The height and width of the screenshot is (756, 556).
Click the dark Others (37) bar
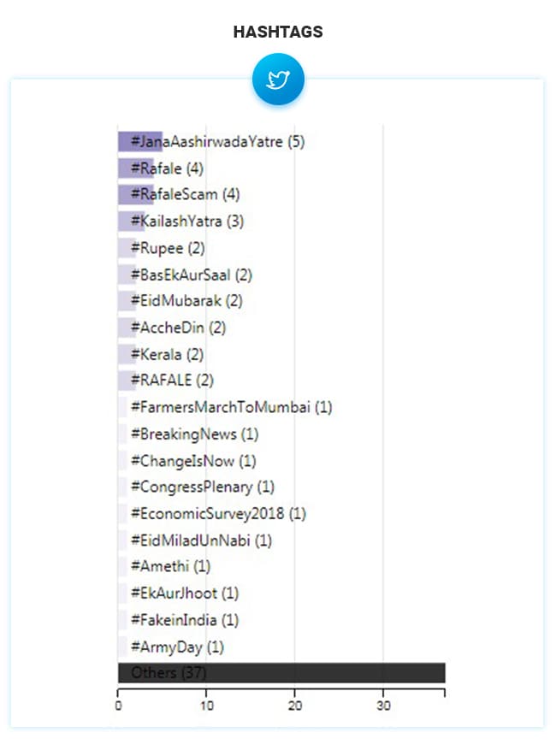[x=281, y=673]
